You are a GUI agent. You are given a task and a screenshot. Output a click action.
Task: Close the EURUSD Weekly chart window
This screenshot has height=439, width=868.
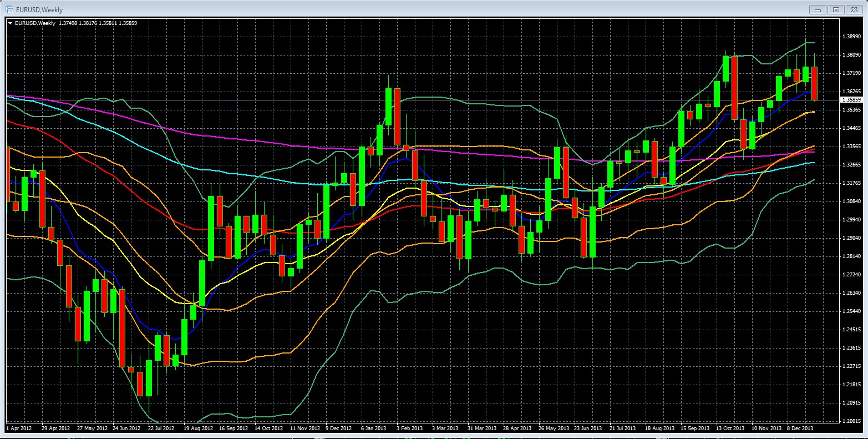(x=853, y=9)
